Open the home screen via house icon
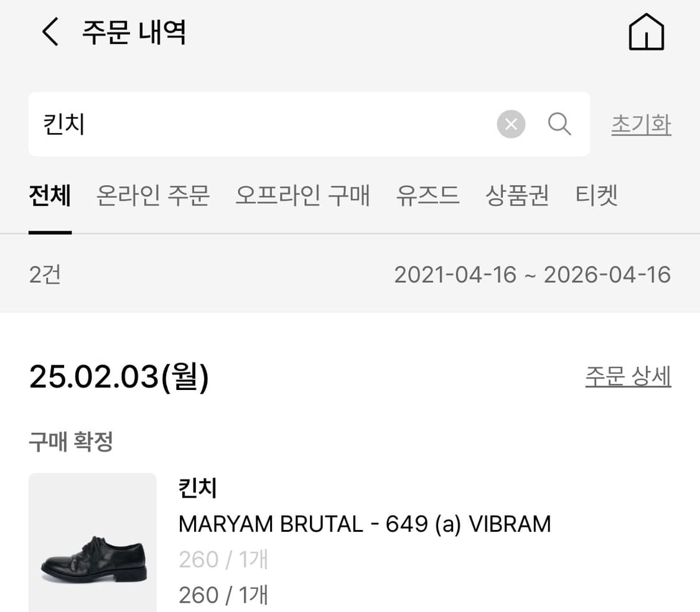Image resolution: width=700 pixels, height=612 pixels. tap(646, 32)
